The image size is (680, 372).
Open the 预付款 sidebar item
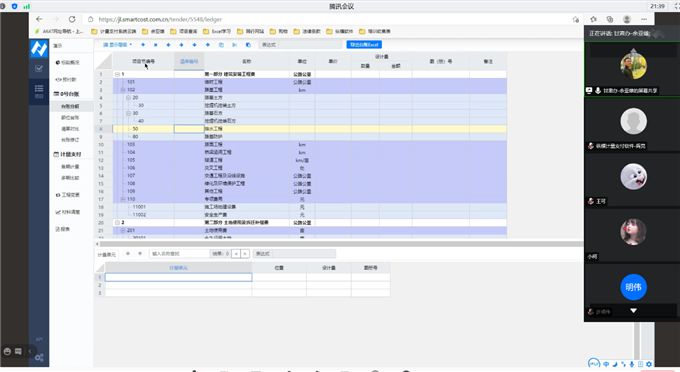(x=66, y=79)
